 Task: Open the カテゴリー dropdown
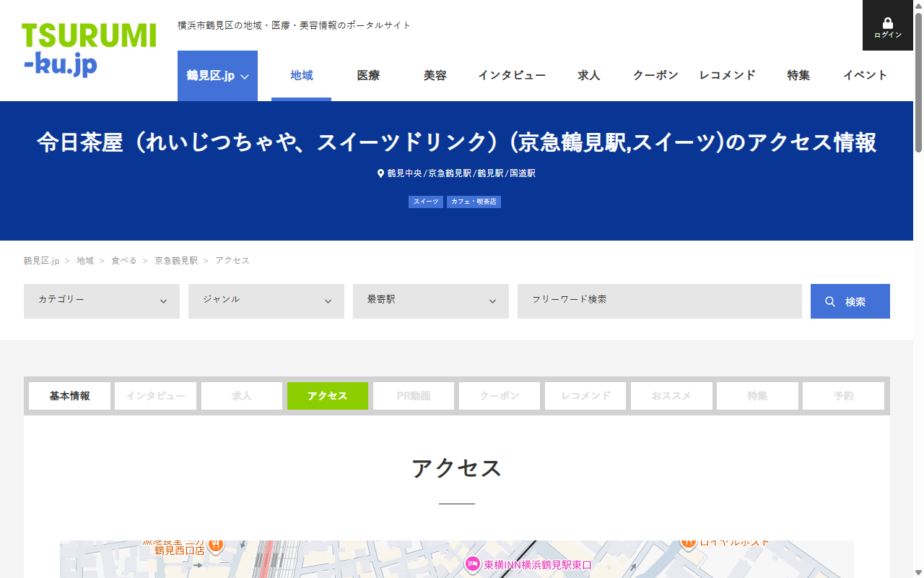click(x=102, y=301)
